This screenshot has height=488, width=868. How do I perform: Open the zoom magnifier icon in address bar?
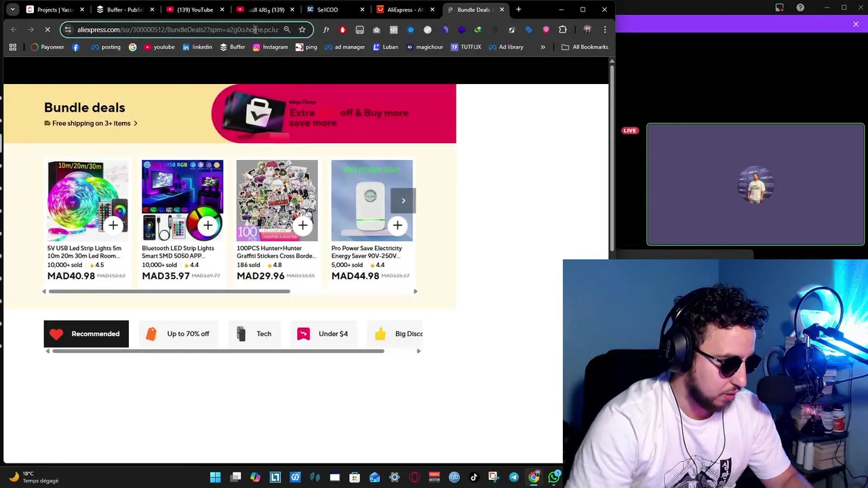click(x=287, y=30)
